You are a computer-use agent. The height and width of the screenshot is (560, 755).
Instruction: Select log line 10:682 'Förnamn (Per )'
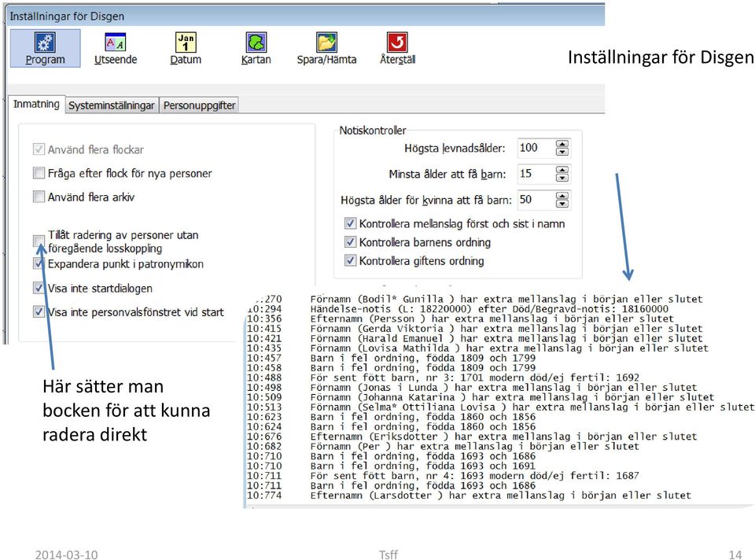pos(443,447)
